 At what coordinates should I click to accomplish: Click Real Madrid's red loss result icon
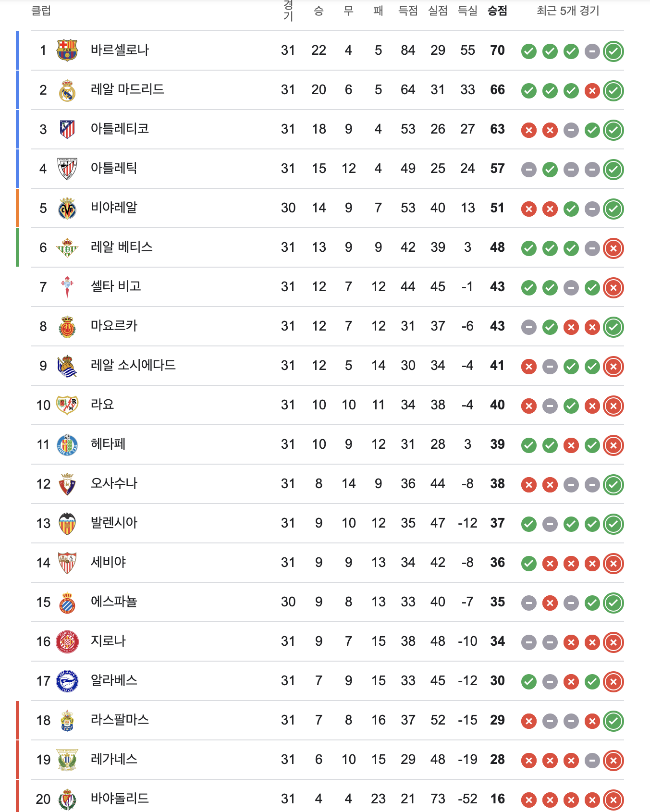pos(592,90)
